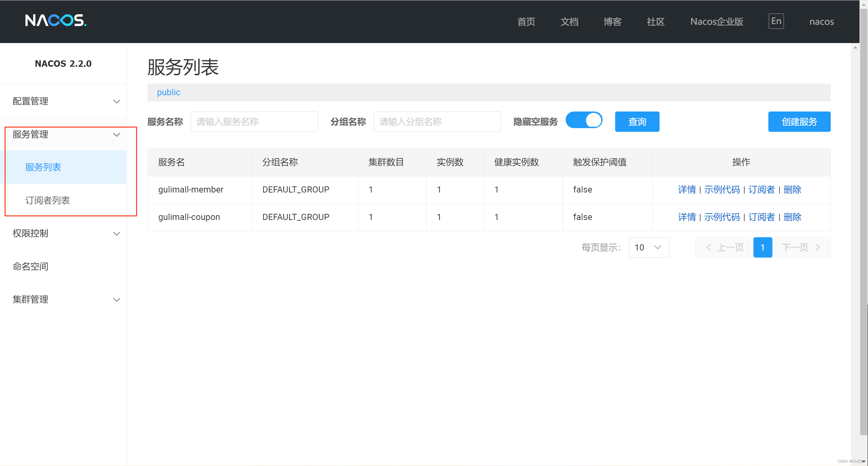Image resolution: width=868 pixels, height=466 pixels.
Task: Open the nacos user menu
Action: (x=822, y=22)
